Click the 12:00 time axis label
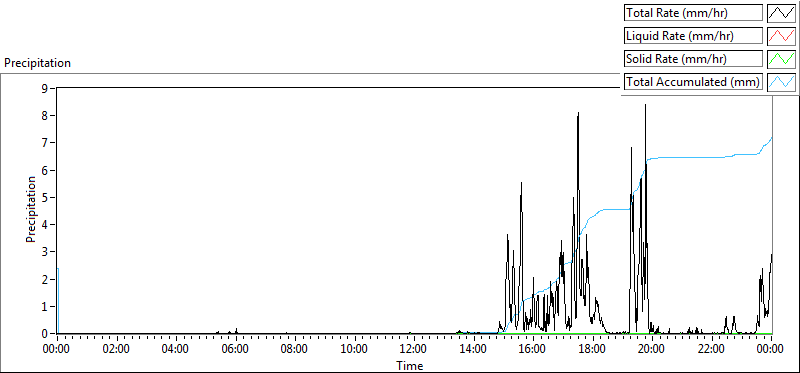800x373 pixels. point(414,350)
